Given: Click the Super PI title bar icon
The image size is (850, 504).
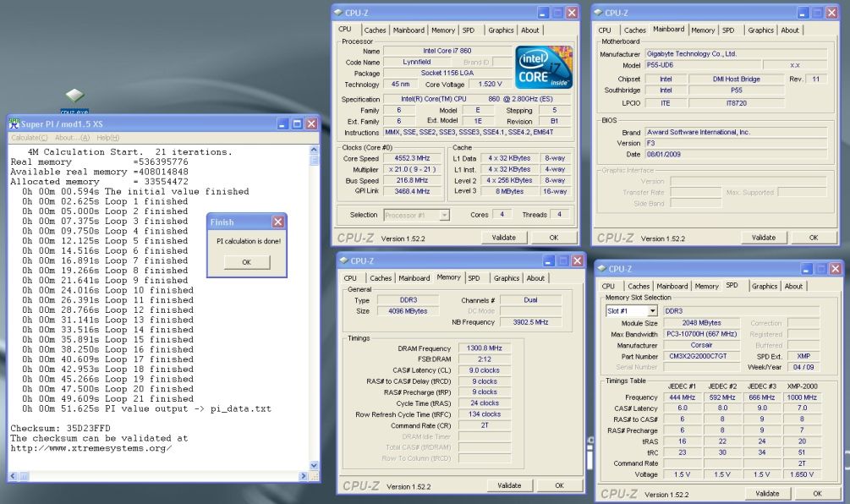Looking at the screenshot, I should (x=14, y=124).
